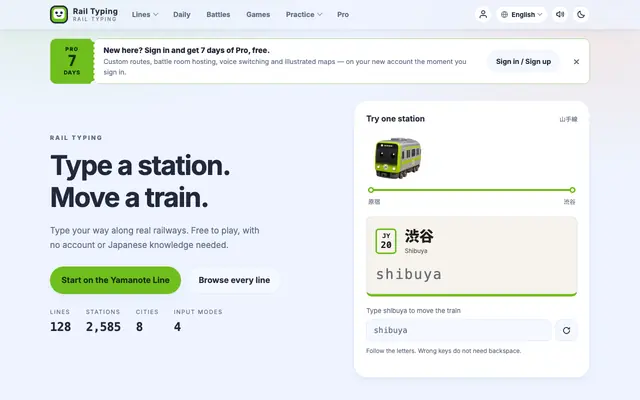640x400 pixels.
Task: Open the English language selector
Action: pos(521,14)
